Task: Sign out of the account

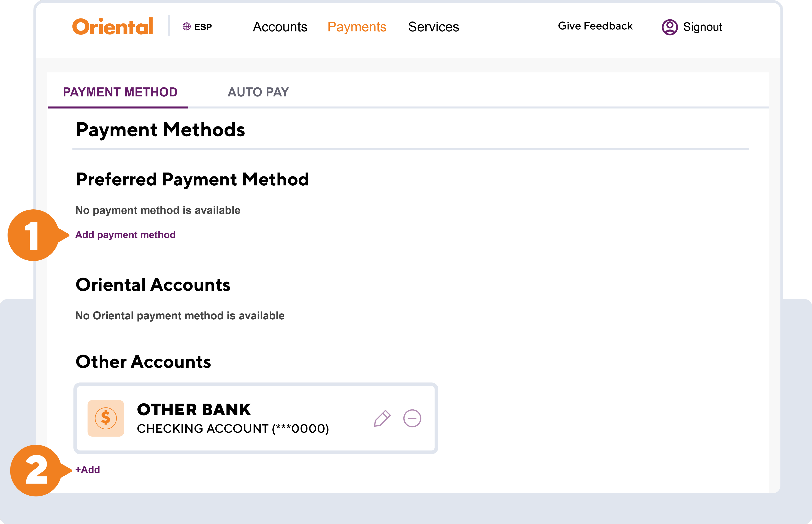Action: [x=702, y=27]
